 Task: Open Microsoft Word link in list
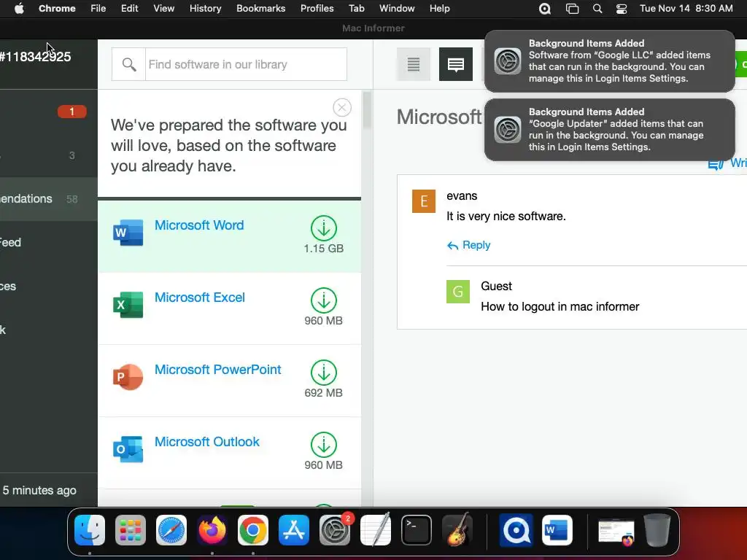click(x=199, y=225)
